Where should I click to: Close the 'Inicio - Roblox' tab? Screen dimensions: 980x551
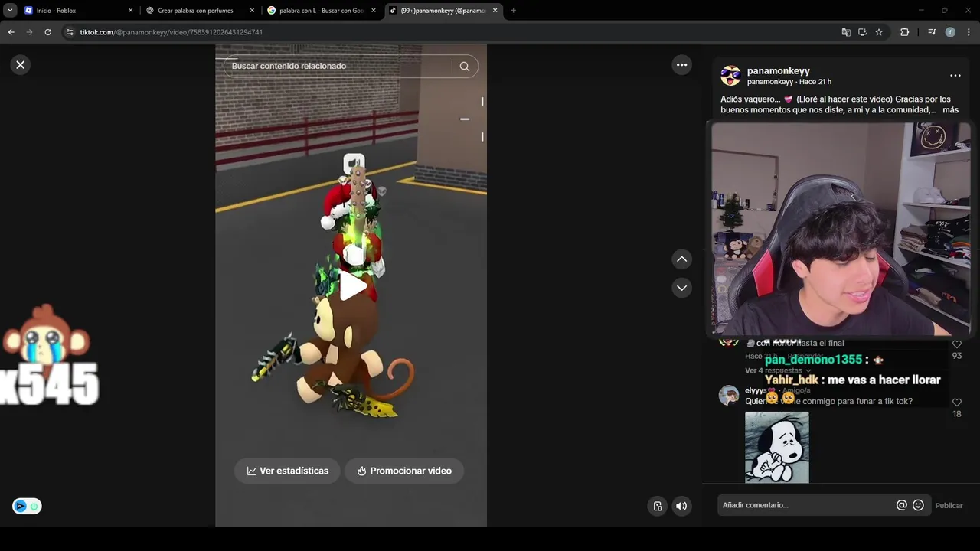click(130, 11)
